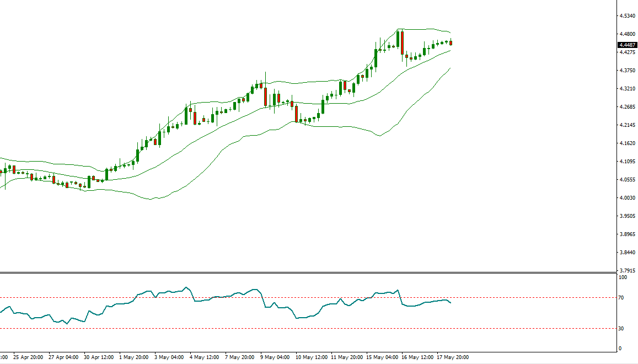Screen dimensions: 638x364
Task: Click the lower Bollinger band's right end
Action: click(x=451, y=68)
